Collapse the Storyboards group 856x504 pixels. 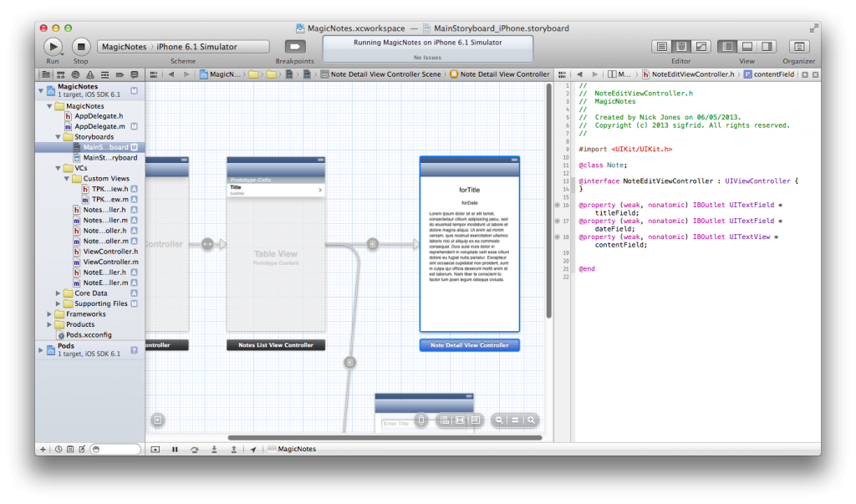58,137
